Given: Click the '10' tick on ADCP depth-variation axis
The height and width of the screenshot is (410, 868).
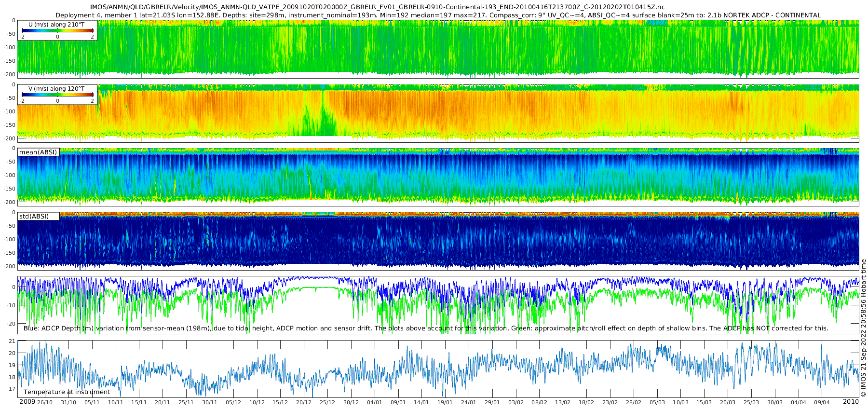Looking at the screenshot, I should [x=12, y=305].
